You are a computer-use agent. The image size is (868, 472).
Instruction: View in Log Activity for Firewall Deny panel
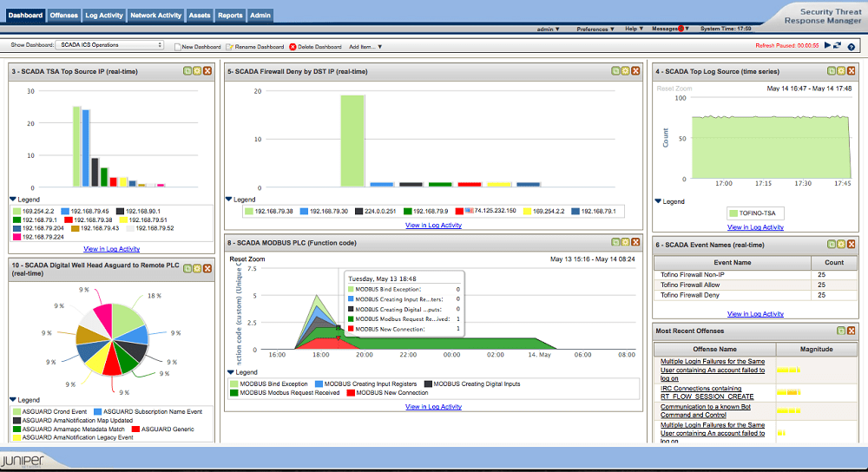(x=433, y=226)
